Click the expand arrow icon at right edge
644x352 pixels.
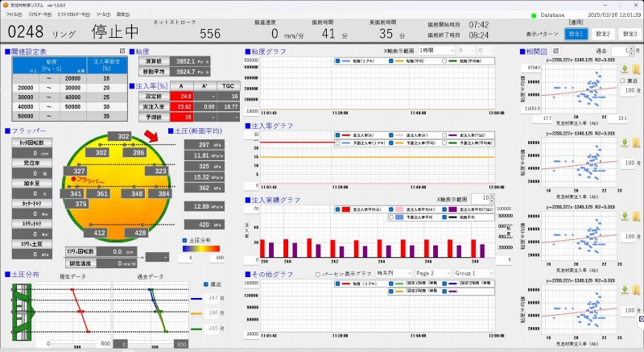tap(641, 320)
